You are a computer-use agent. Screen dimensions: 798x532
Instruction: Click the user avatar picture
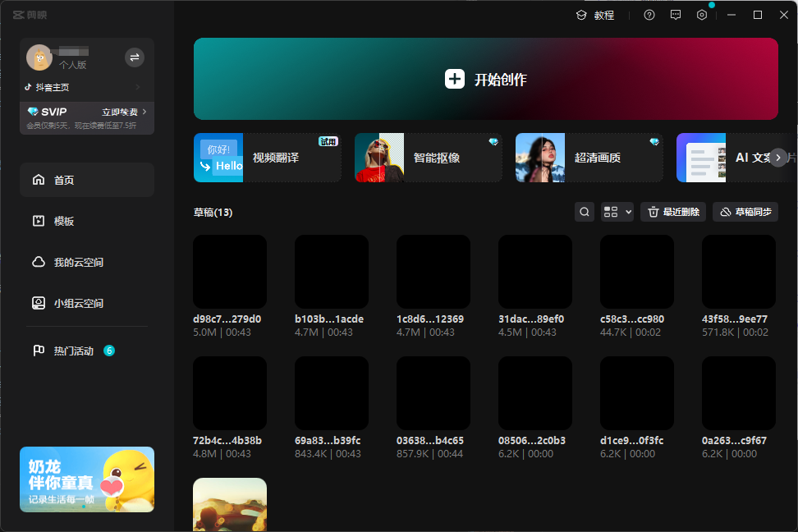[39, 57]
